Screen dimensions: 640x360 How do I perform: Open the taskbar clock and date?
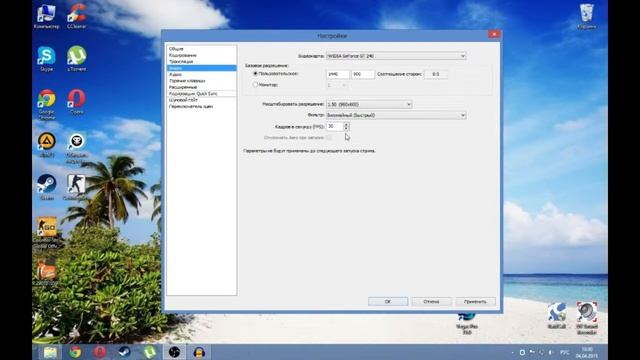[587, 353]
